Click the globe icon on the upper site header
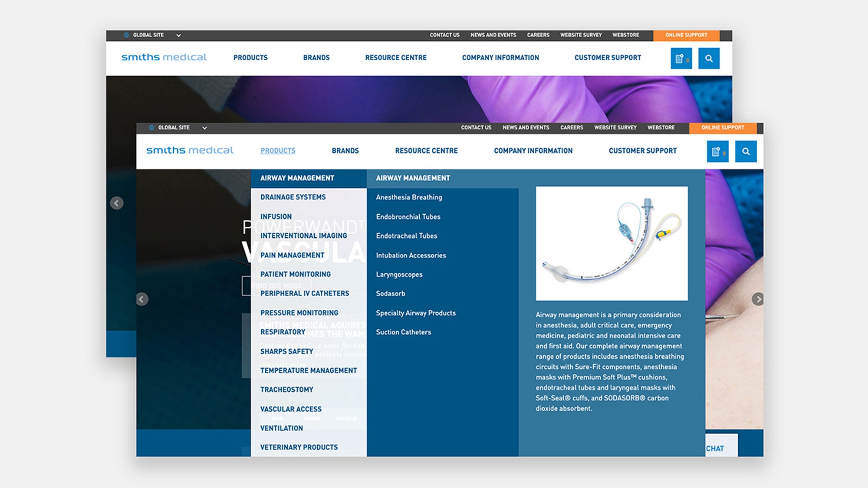The height and width of the screenshot is (488, 868). [126, 35]
